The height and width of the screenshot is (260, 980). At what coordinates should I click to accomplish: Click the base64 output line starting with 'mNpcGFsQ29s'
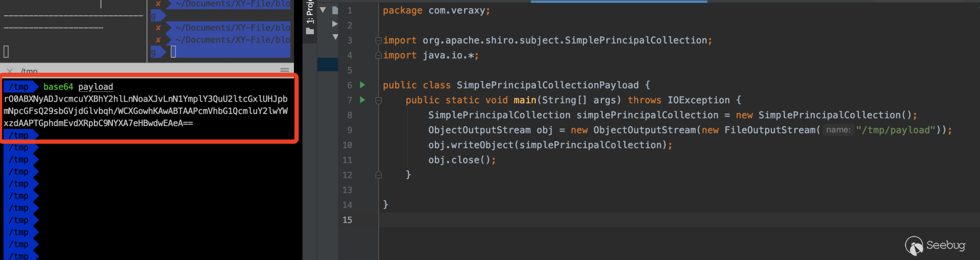pyautogui.click(x=145, y=111)
